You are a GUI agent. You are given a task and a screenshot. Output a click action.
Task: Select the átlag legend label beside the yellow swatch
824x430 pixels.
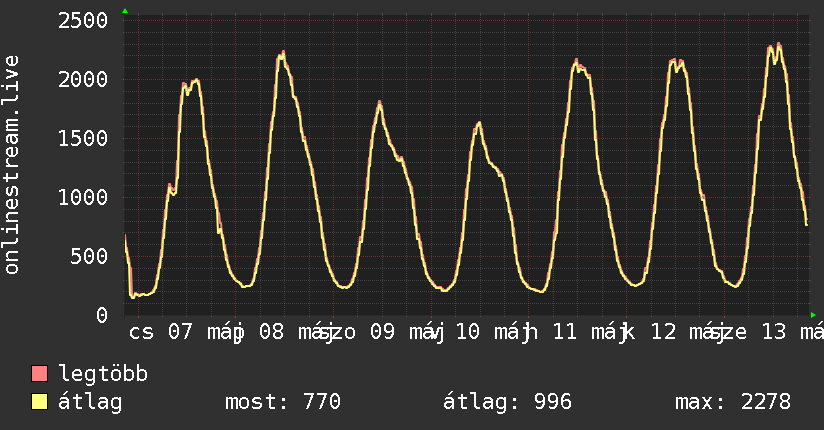(90, 402)
